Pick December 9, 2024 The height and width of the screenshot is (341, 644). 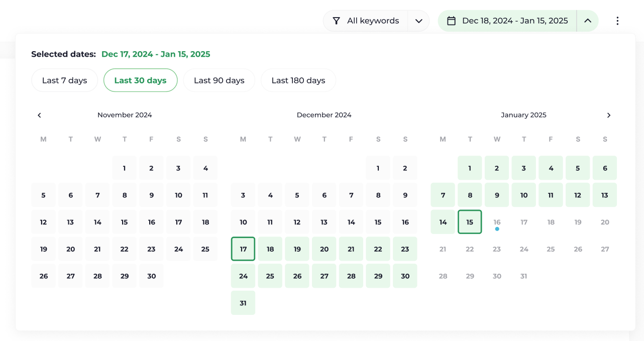point(405,195)
